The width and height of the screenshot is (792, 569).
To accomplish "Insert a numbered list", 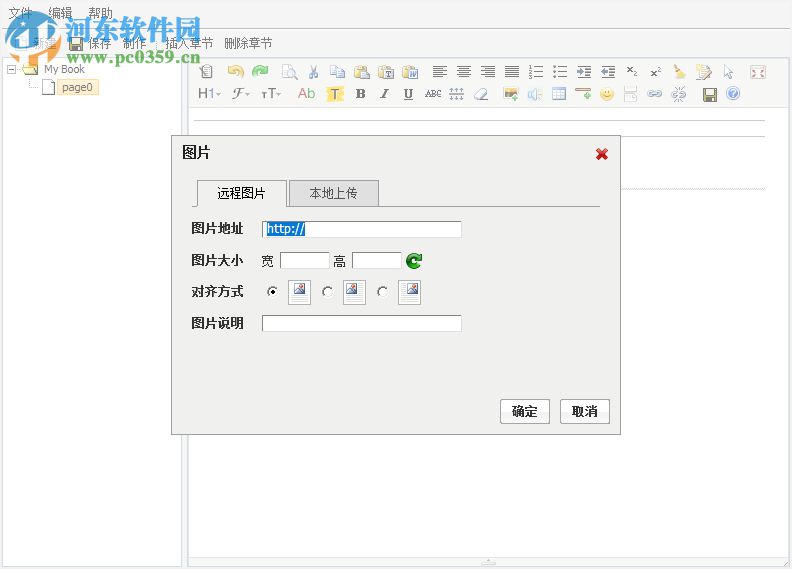I will [536, 72].
